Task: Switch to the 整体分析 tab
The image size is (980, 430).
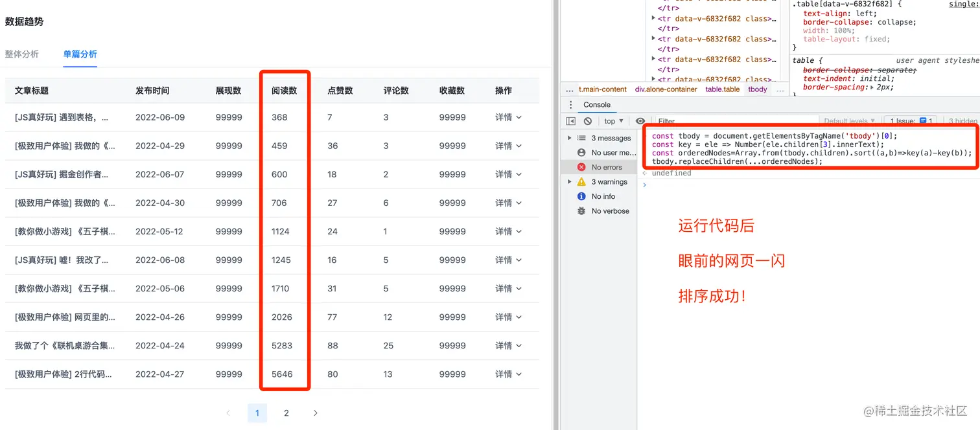Action: pyautogui.click(x=22, y=54)
